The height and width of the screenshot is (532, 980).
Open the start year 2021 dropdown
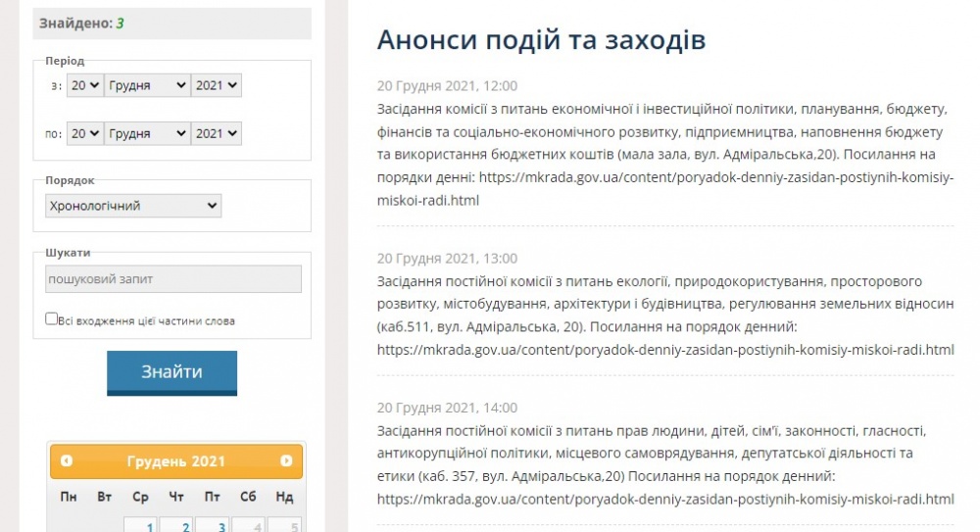point(216,85)
